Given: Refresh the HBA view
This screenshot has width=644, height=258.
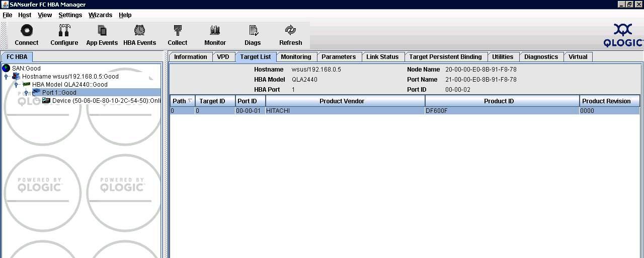Looking at the screenshot, I should click(290, 31).
